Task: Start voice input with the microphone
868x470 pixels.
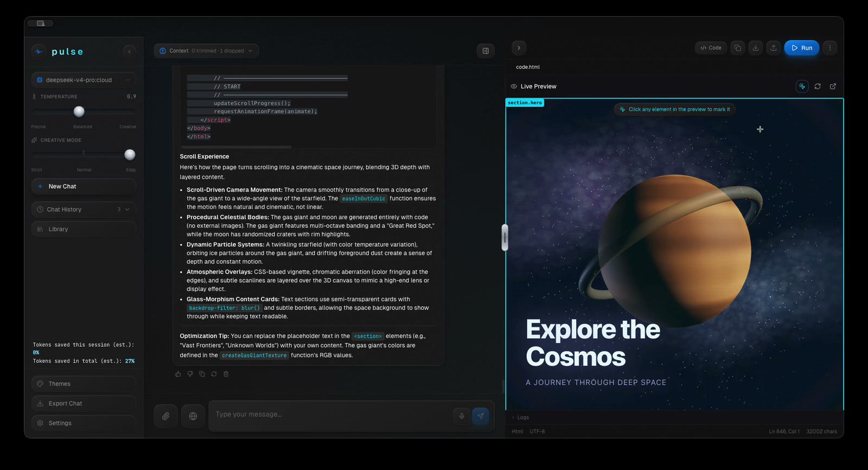Action: [462, 416]
